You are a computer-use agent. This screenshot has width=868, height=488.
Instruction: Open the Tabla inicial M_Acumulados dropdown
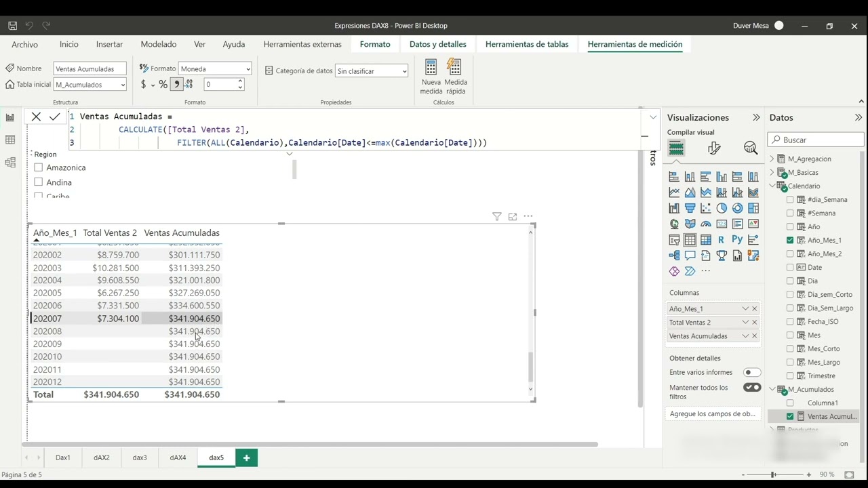[90, 85]
